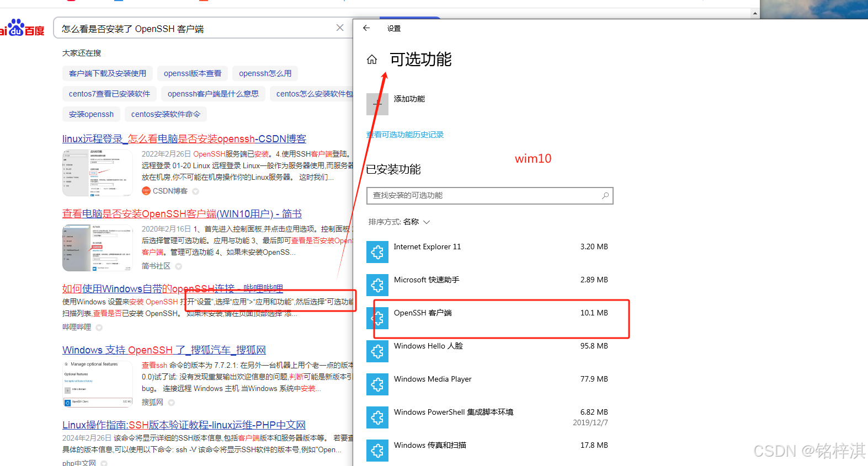Image resolution: width=868 pixels, height=466 pixels.
Task: Click the 2019/12/7 install date
Action: [590, 422]
